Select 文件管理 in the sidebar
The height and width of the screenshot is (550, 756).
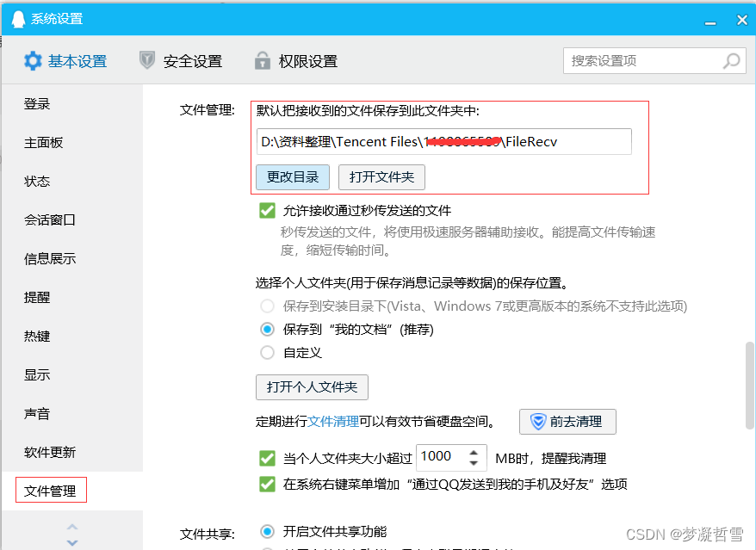(50, 491)
